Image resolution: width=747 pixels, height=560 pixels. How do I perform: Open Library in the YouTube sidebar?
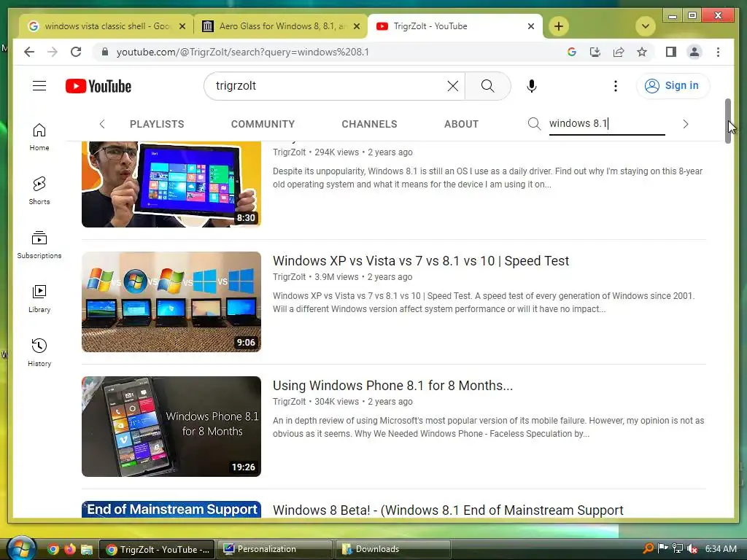39,298
